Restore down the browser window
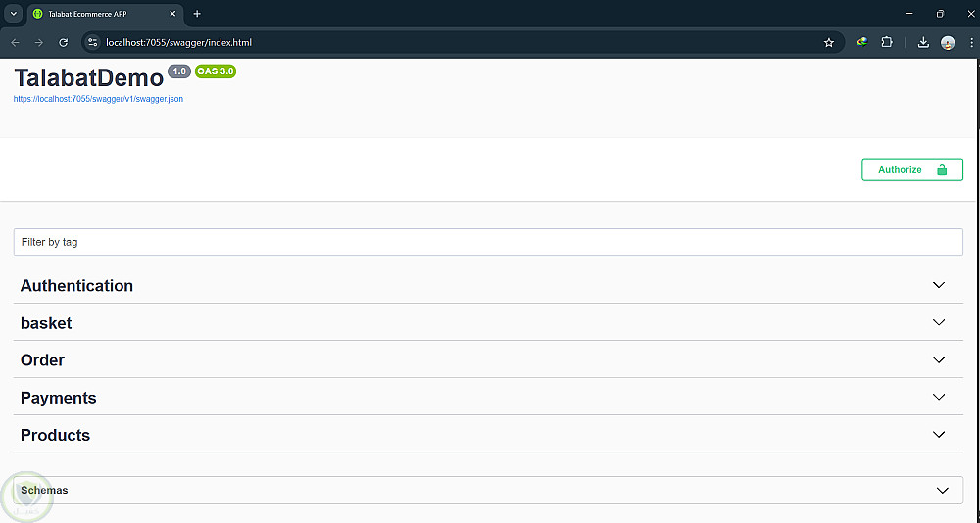The height and width of the screenshot is (523, 980). pyautogui.click(x=940, y=14)
